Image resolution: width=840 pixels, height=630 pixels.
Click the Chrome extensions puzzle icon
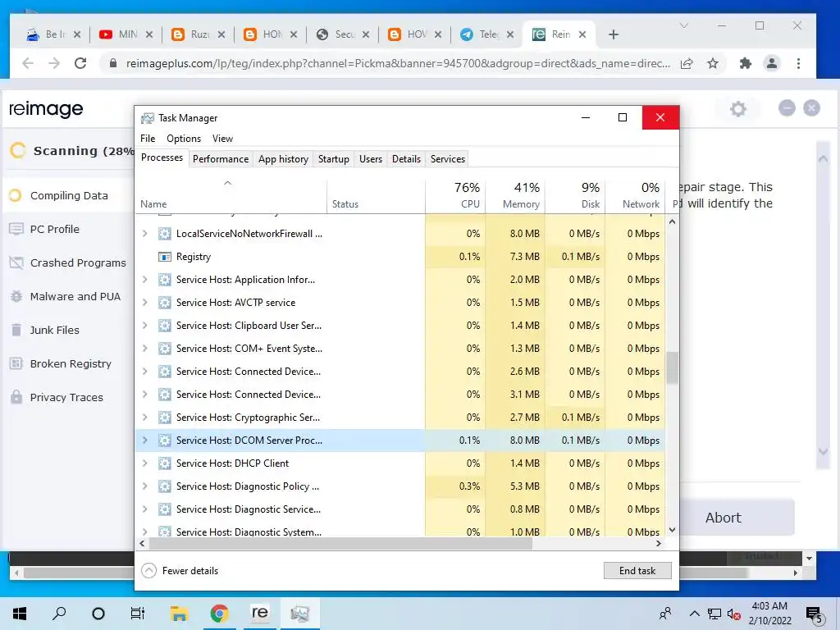point(745,64)
